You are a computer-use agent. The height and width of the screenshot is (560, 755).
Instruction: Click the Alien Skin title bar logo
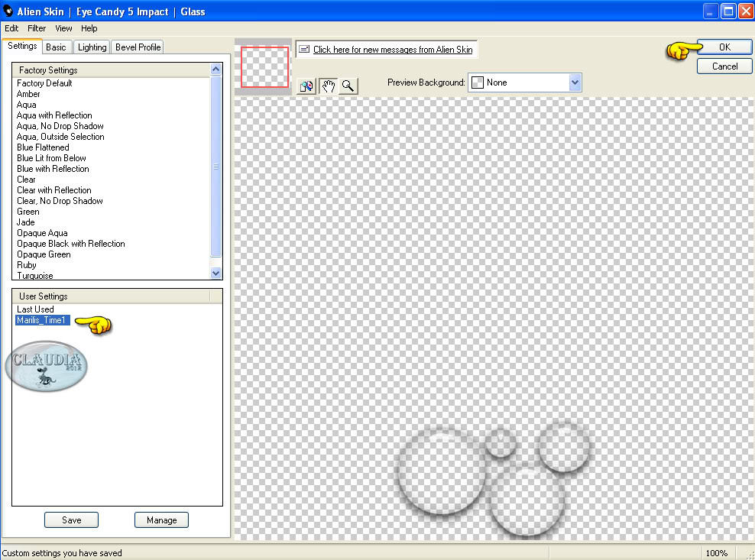pos(8,11)
